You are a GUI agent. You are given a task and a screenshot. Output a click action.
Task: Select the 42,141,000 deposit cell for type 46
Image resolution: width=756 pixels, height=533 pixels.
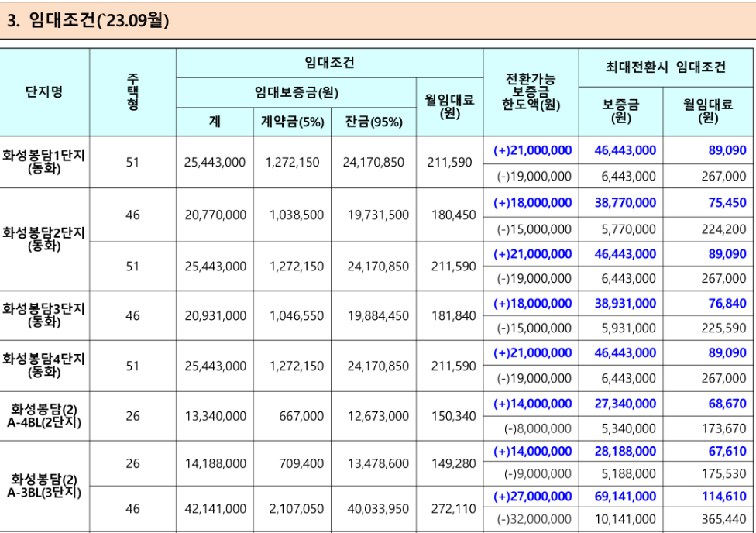(x=218, y=507)
